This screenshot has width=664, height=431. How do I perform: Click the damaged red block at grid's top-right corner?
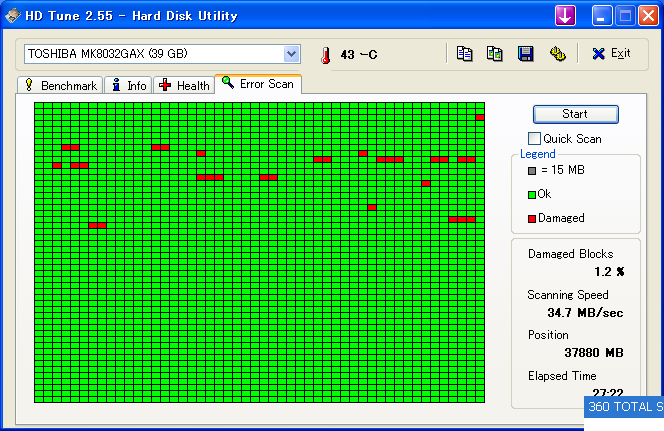[480, 117]
